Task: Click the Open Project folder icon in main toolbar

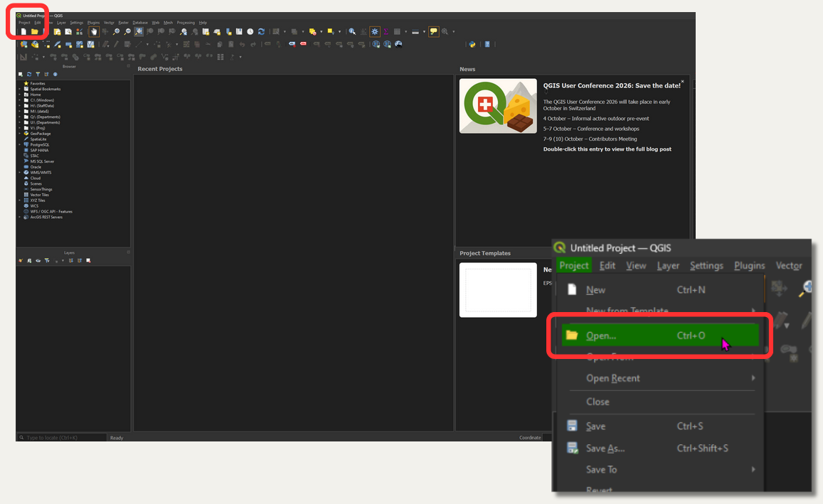Action: click(x=34, y=31)
